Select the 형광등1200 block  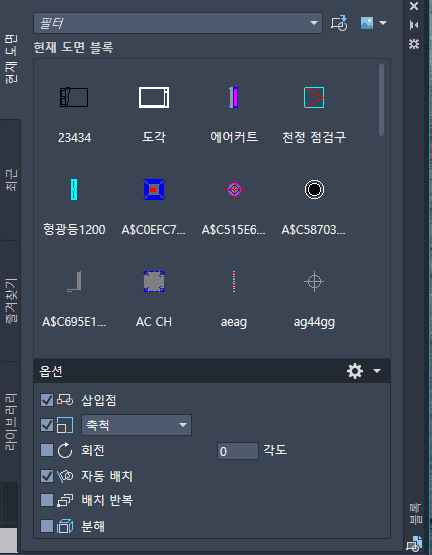74,189
